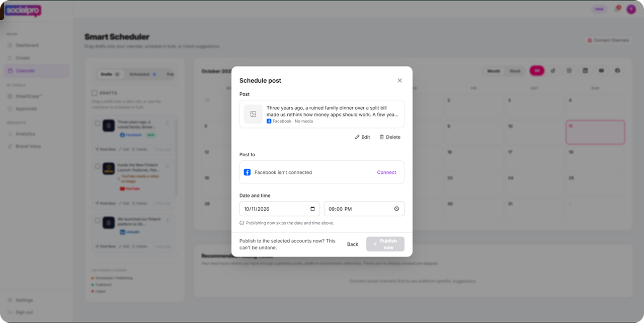The height and width of the screenshot is (323, 644).
Task: Open Calendar in the sidebar
Action: click(36, 71)
